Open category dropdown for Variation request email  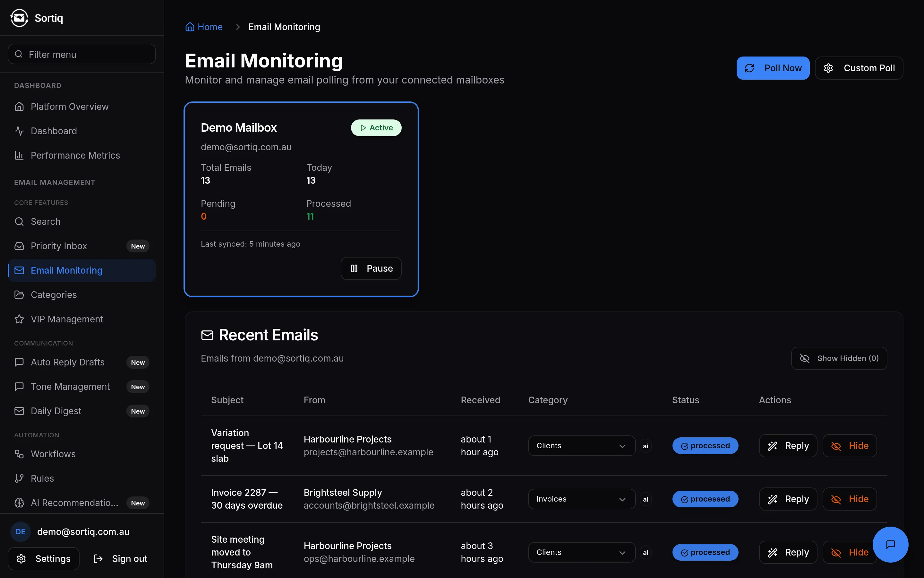pos(581,446)
